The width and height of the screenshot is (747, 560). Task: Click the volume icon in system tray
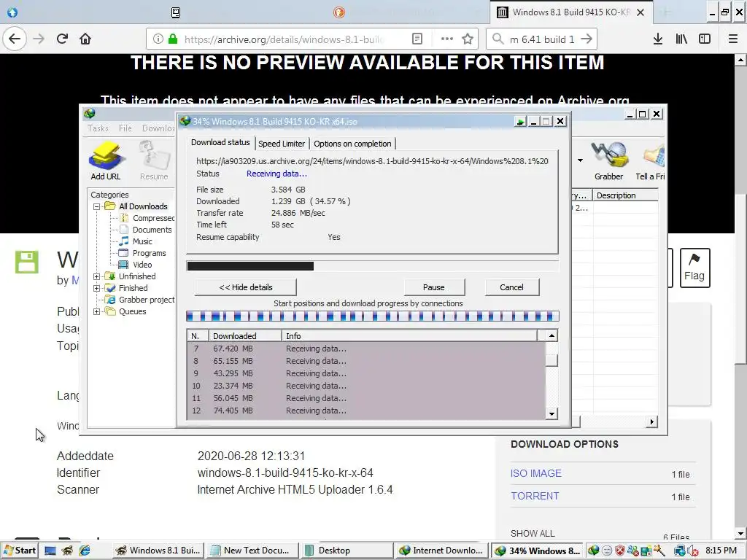[693, 551]
